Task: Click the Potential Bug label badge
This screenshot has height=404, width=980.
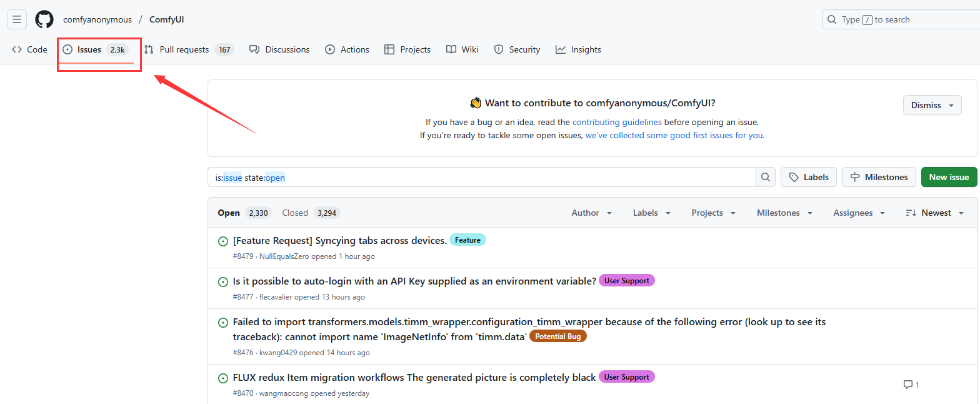Action: [x=558, y=336]
